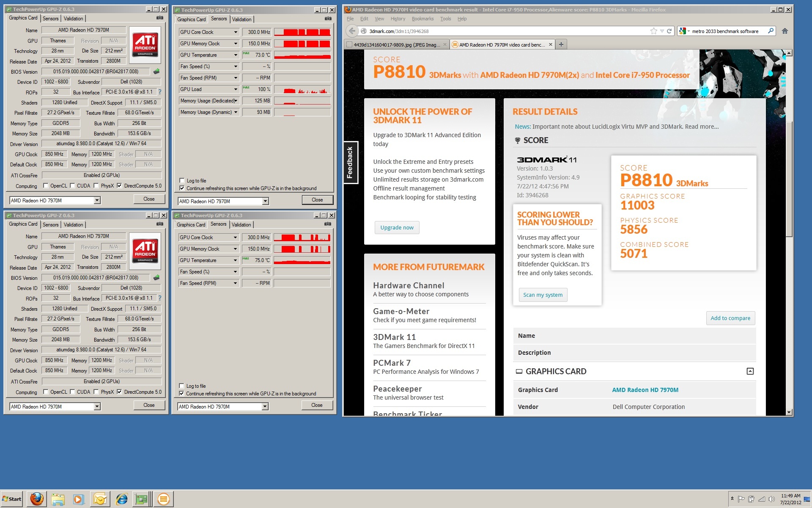The height and width of the screenshot is (508, 812).
Task: Open GPU Memory Clock dropdown in upper Sensors window
Action: 236,44
